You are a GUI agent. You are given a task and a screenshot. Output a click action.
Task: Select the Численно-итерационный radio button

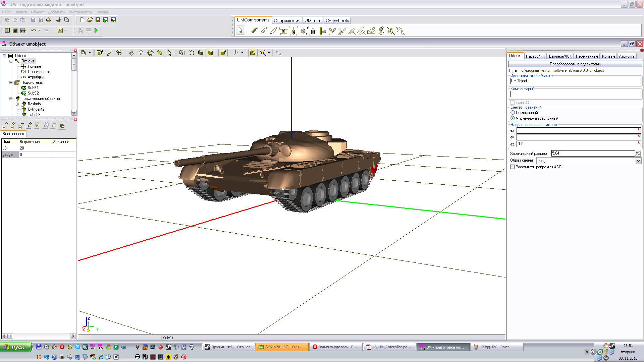pyautogui.click(x=513, y=118)
